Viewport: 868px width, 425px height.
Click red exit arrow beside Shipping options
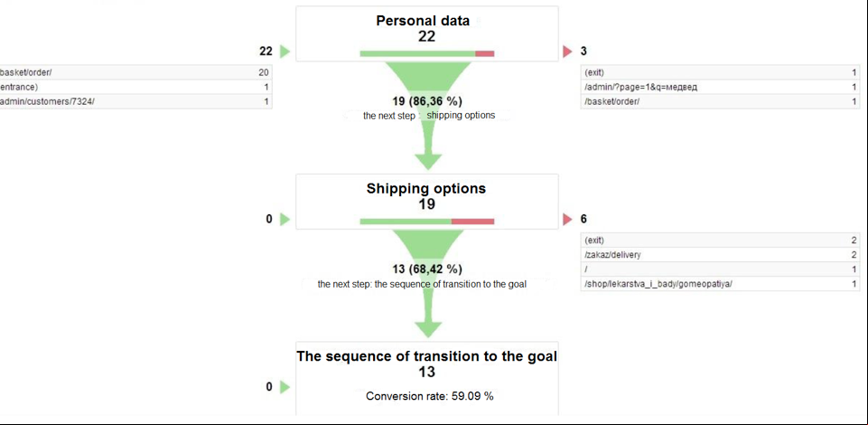pos(567,220)
